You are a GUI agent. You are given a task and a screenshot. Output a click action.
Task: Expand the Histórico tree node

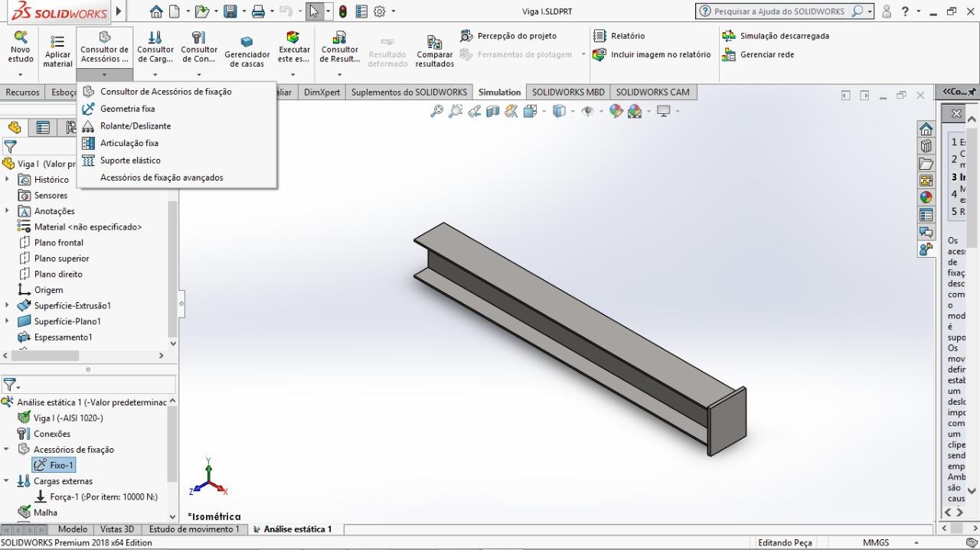(x=8, y=180)
